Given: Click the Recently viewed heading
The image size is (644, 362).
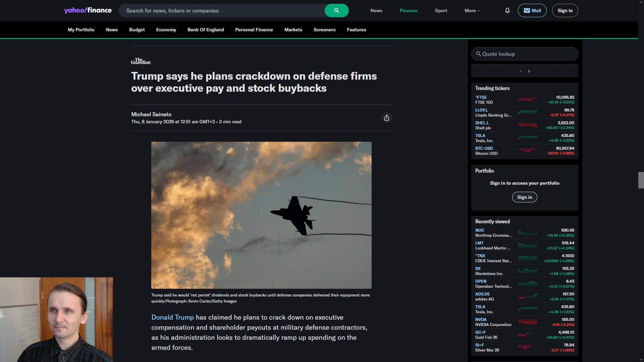Looking at the screenshot, I should click(492, 221).
